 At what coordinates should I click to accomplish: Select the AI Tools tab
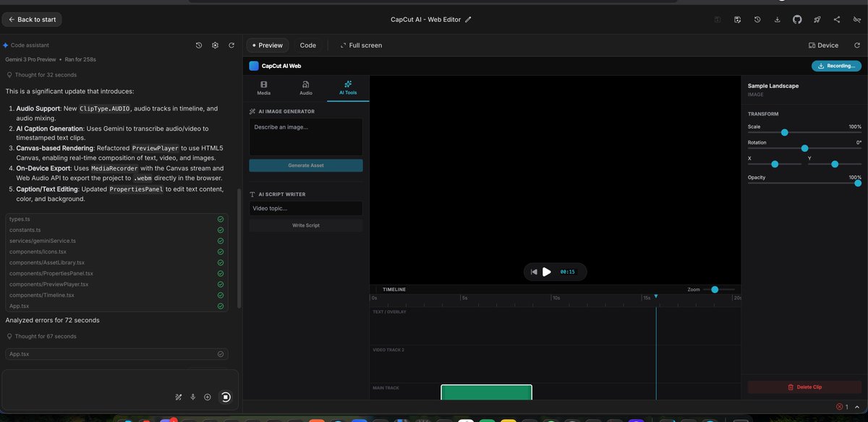pos(348,88)
